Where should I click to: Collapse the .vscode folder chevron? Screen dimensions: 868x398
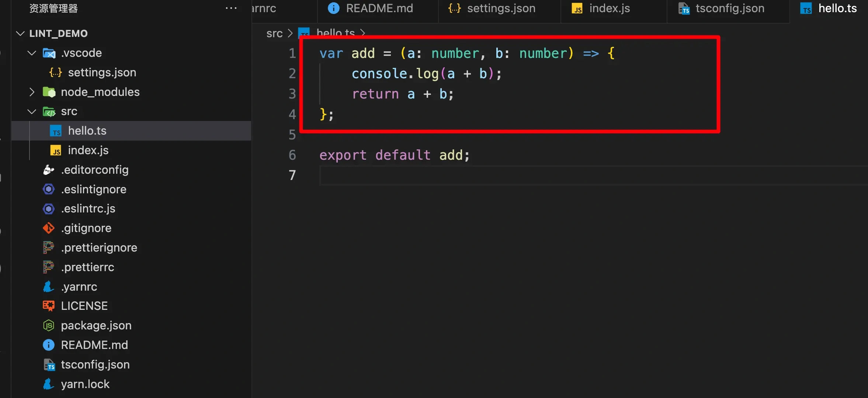point(32,53)
